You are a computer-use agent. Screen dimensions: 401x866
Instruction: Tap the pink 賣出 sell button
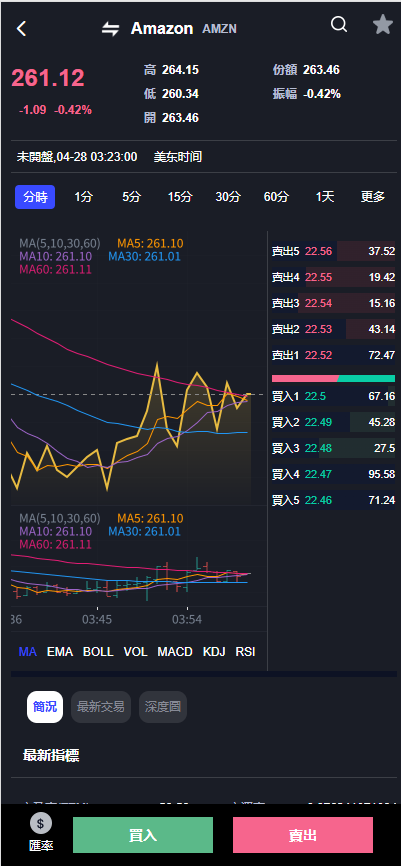[x=303, y=835]
